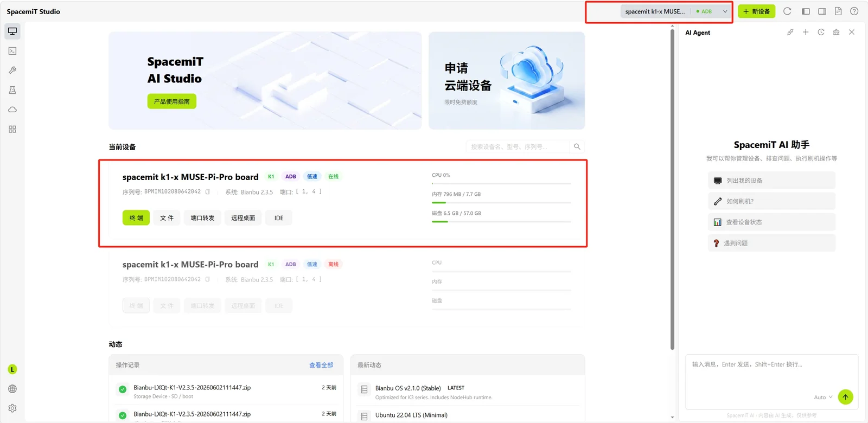Image resolution: width=868 pixels, height=423 pixels.
Task: Start a new AI Agent chat with plus
Action: coord(806,33)
